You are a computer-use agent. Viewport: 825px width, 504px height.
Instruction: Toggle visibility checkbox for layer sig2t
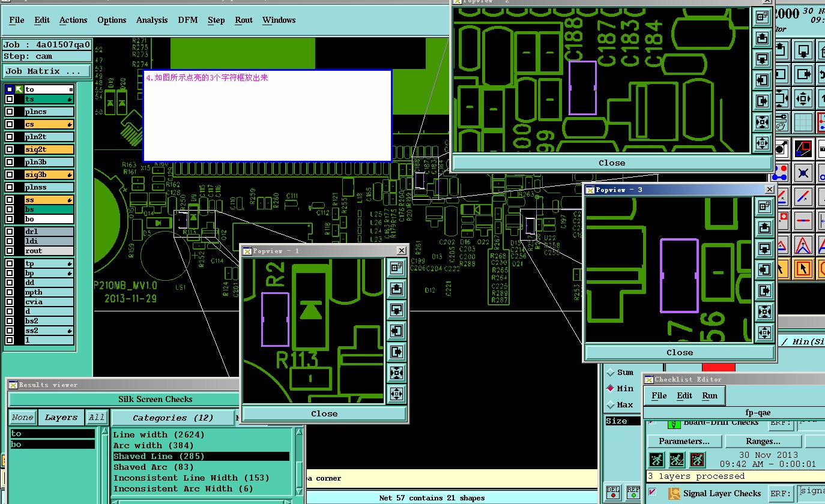tap(10, 149)
